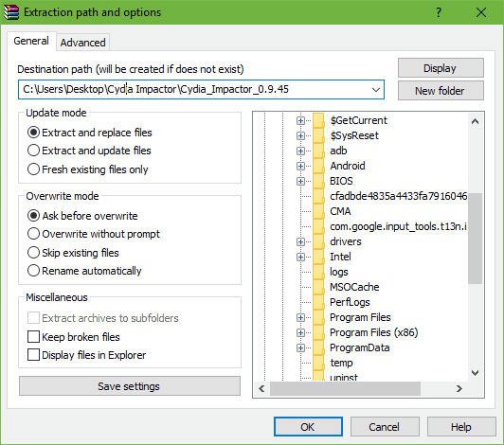This screenshot has width=504, height=445.
Task: Click the $SysReset folder icon
Action: [318, 135]
